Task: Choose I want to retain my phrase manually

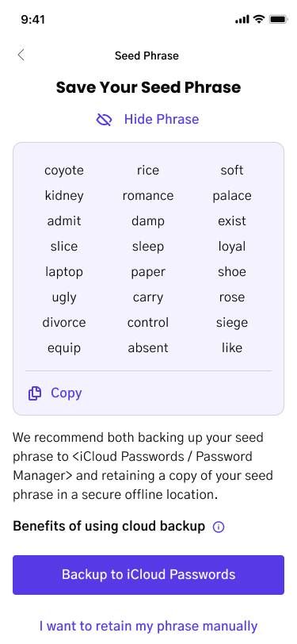Action: coord(149,627)
